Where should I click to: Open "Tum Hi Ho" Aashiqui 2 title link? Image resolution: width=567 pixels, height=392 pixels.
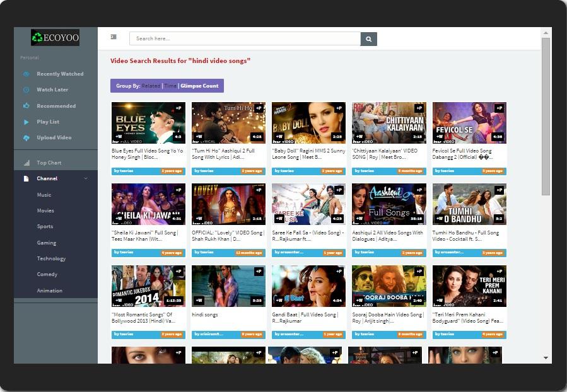pos(223,154)
